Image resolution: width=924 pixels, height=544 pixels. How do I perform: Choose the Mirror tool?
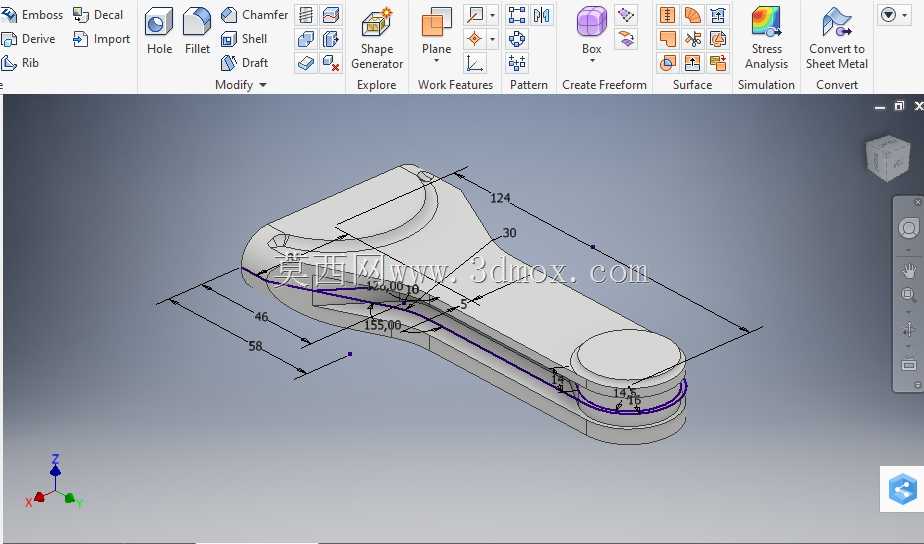coord(542,15)
